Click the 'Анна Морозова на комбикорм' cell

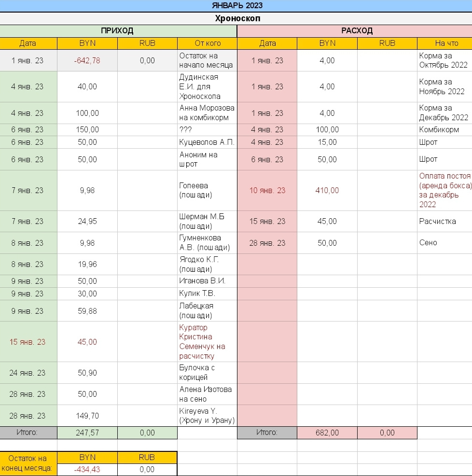pyautogui.click(x=207, y=113)
